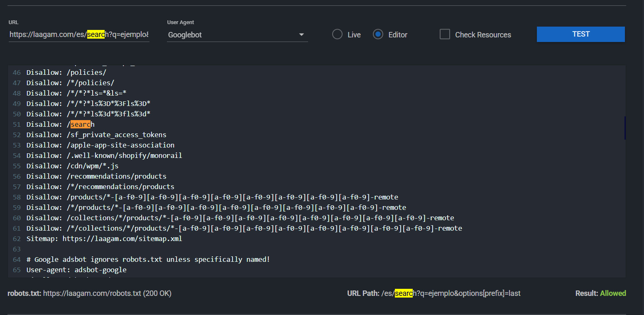644x315 pixels.
Task: Click the User-agent: adsbot-google line
Action: point(76,270)
